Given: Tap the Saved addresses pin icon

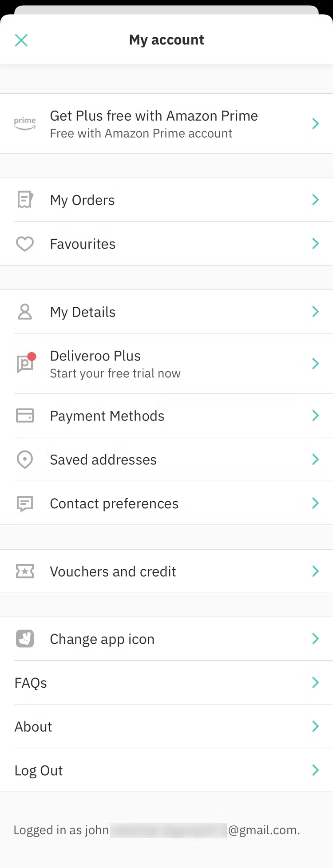Looking at the screenshot, I should (x=25, y=460).
